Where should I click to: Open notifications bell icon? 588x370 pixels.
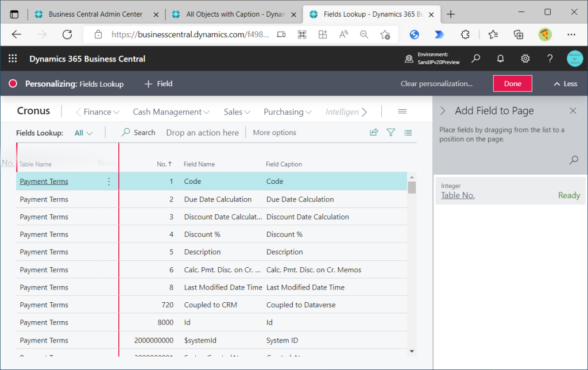(500, 59)
